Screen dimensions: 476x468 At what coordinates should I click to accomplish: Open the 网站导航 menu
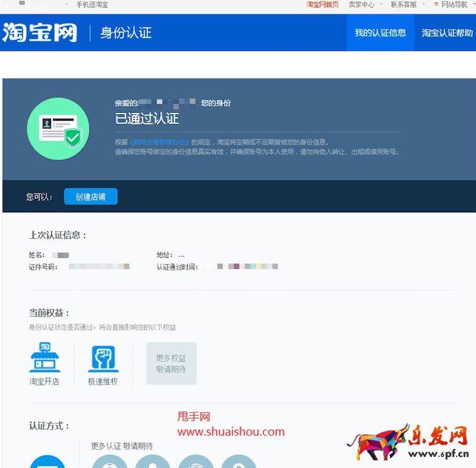click(x=453, y=5)
